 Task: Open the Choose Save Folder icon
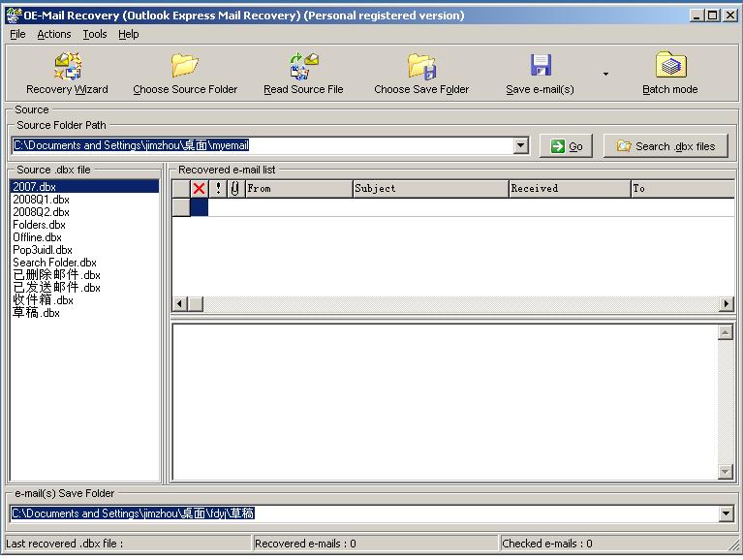coord(421,66)
